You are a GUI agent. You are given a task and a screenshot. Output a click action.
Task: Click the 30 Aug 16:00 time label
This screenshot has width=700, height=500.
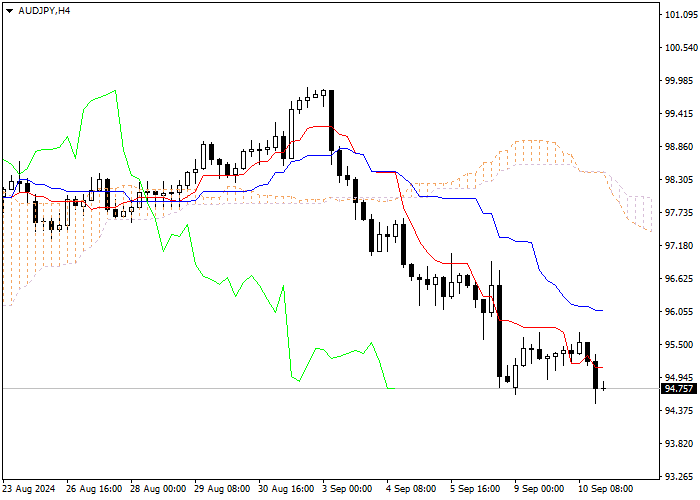pyautogui.click(x=287, y=489)
